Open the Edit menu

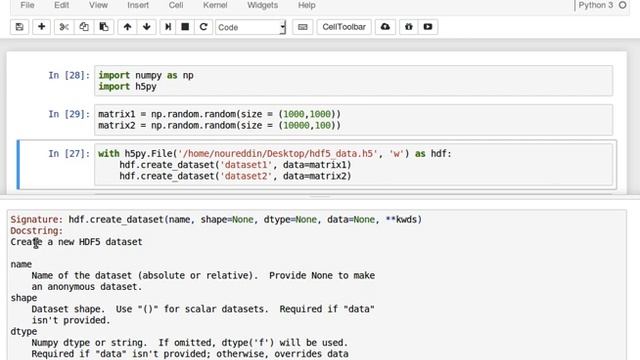(x=62, y=5)
